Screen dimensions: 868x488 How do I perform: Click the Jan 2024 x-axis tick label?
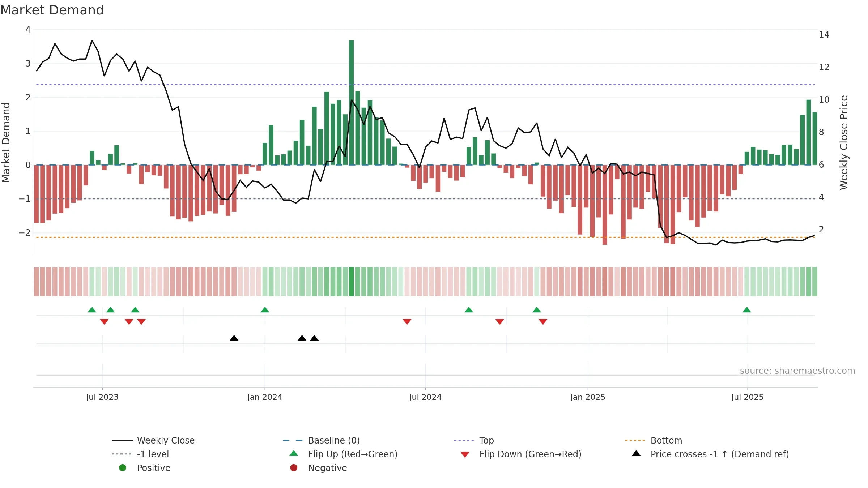pyautogui.click(x=265, y=397)
